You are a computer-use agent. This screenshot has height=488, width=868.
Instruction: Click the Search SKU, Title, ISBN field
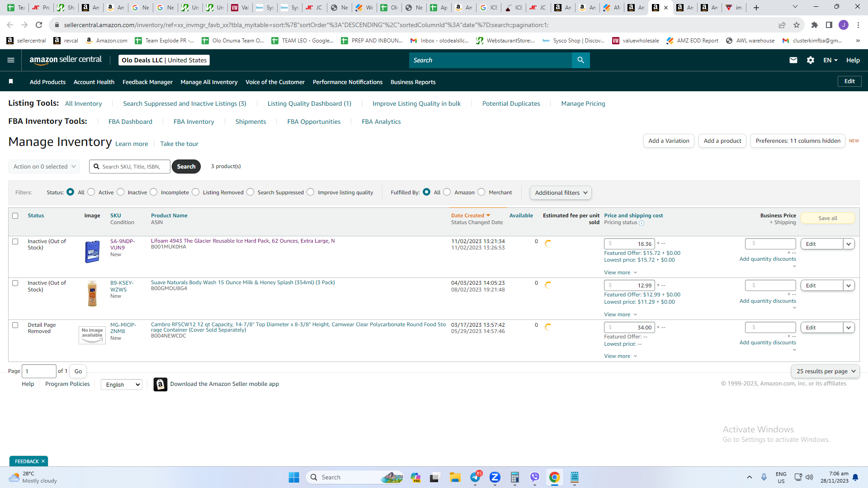(130, 167)
